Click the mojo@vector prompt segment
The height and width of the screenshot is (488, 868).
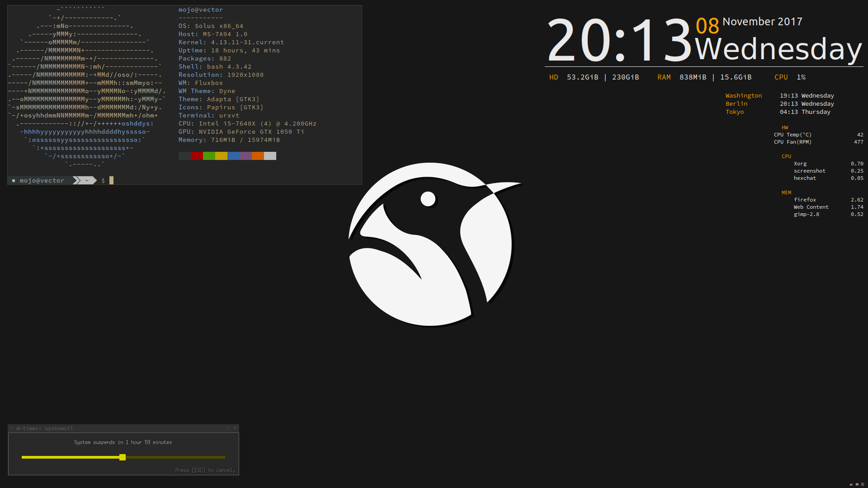[x=42, y=180]
